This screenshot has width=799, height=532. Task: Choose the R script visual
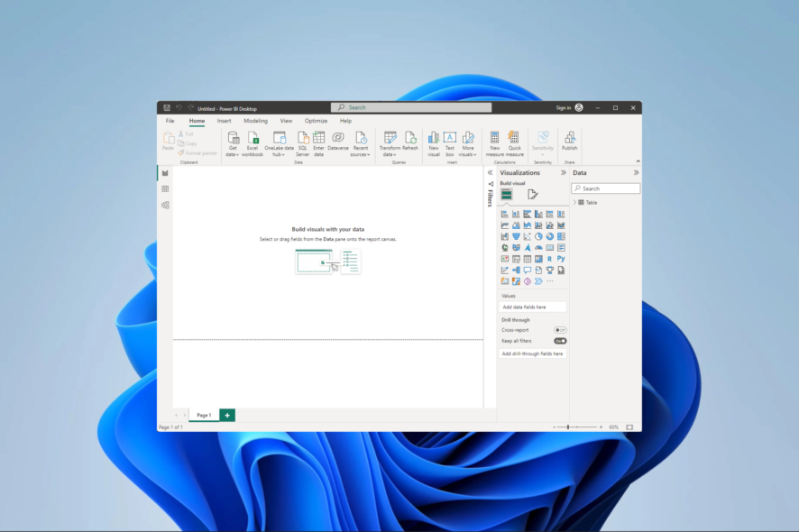[x=549, y=259]
